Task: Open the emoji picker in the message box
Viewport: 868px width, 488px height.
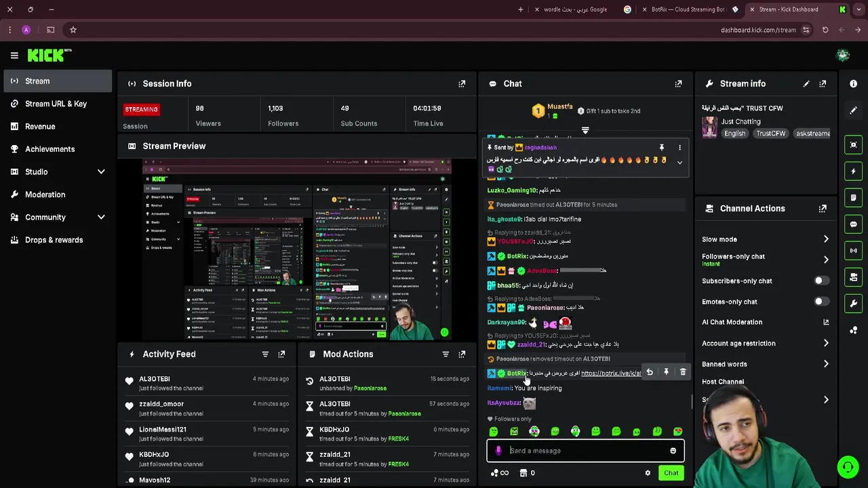Action: tap(673, 451)
